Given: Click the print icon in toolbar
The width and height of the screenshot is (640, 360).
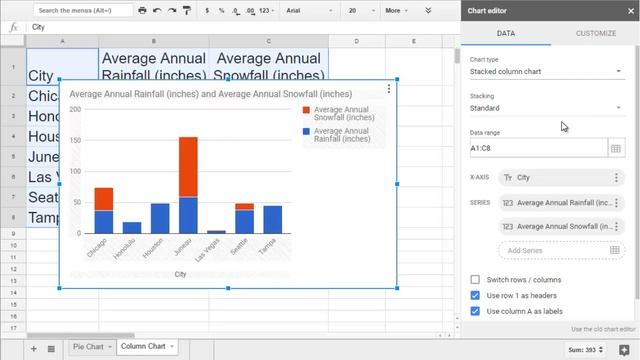Looking at the screenshot, I should pos(142,11).
